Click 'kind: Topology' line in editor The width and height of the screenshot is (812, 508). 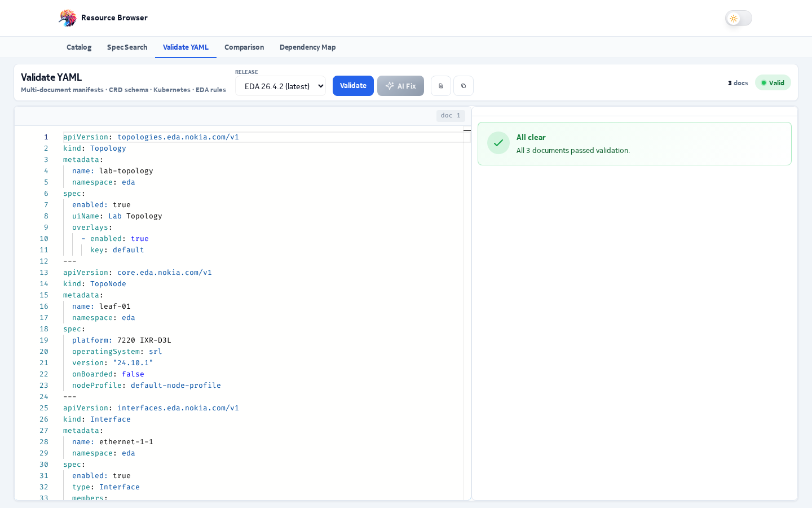[x=95, y=148]
